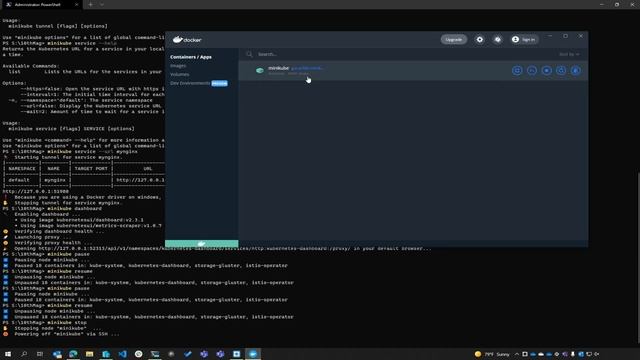Click the microphone tray icon
640x360 pixels.
[x=573, y=354]
